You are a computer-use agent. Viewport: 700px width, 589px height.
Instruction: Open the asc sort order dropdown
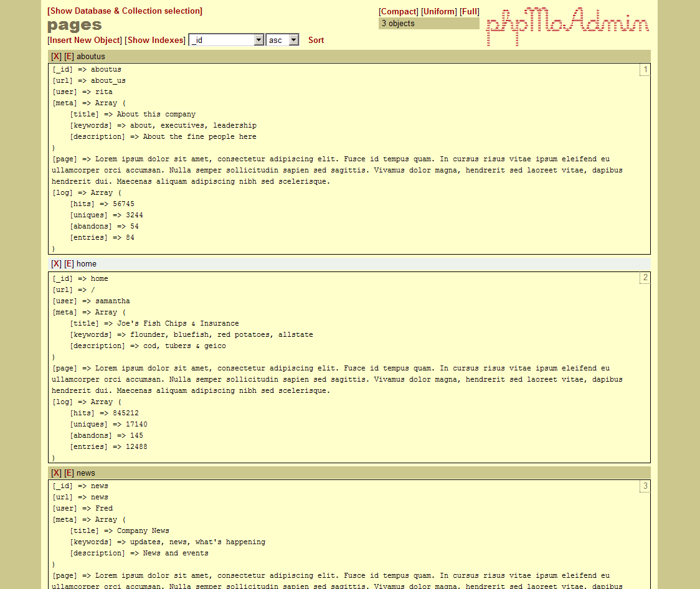pos(282,40)
